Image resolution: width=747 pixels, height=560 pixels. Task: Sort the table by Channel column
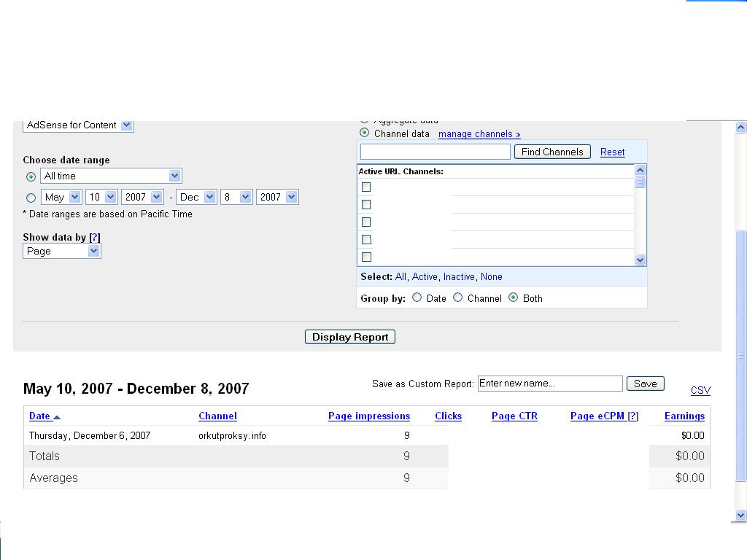tap(217, 416)
